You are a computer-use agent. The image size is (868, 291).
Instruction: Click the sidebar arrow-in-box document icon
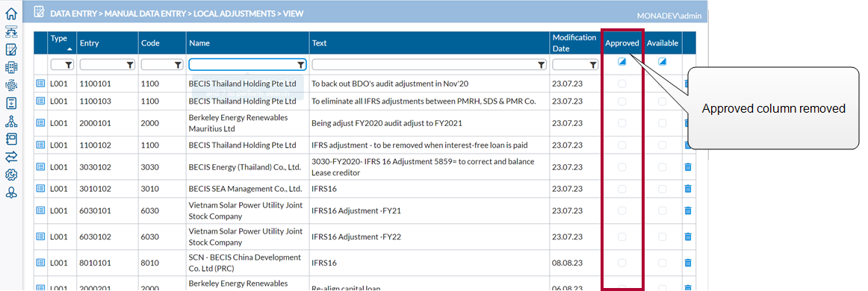point(11,103)
